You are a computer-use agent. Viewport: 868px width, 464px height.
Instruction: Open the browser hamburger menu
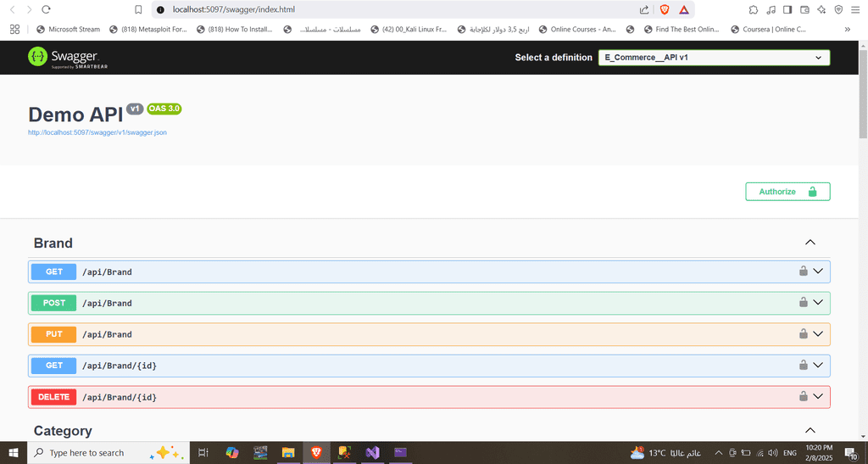[855, 9]
